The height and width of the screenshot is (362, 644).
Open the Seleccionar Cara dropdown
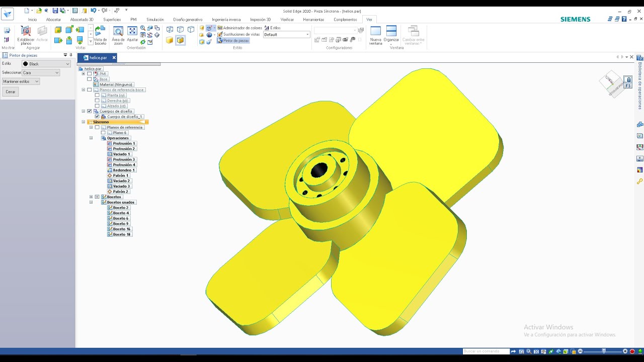coord(40,72)
